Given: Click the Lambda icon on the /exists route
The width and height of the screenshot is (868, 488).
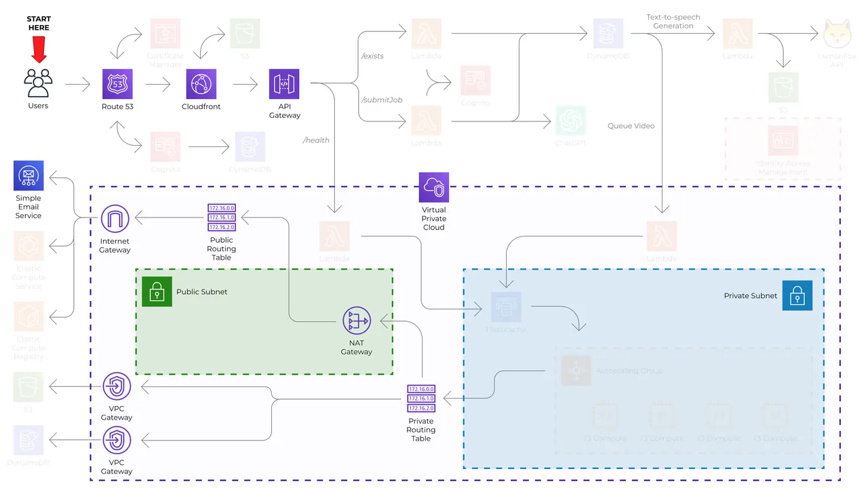Looking at the screenshot, I should point(427,33).
